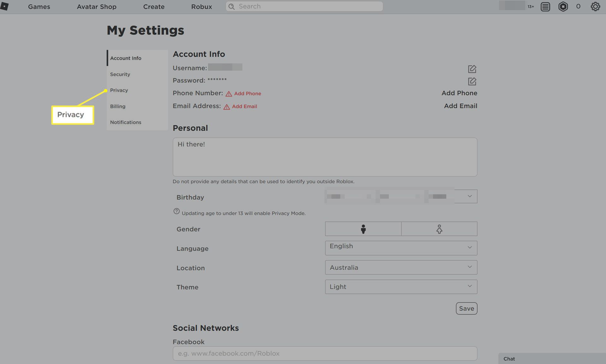Click Add Phone button on right
The image size is (606, 364).
(x=459, y=93)
